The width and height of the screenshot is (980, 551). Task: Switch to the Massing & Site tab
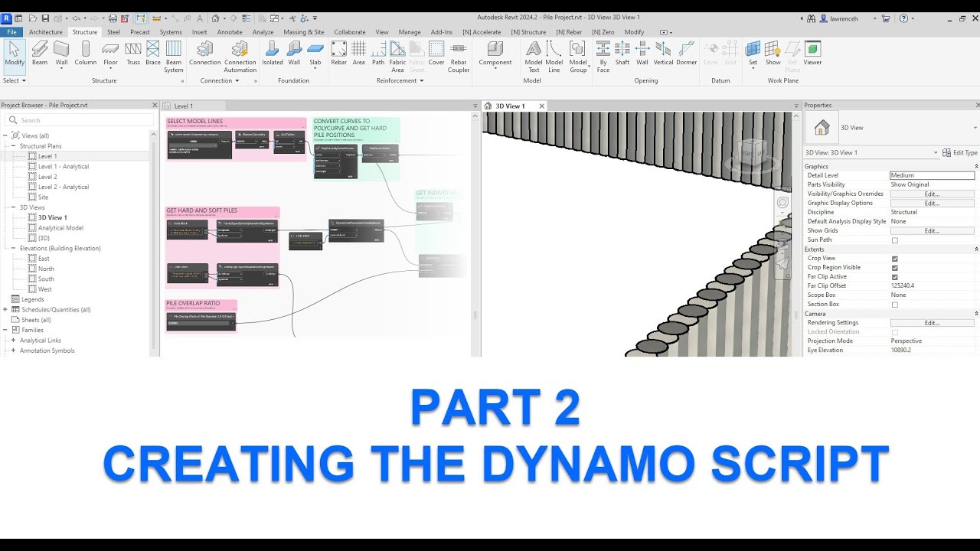pyautogui.click(x=304, y=32)
